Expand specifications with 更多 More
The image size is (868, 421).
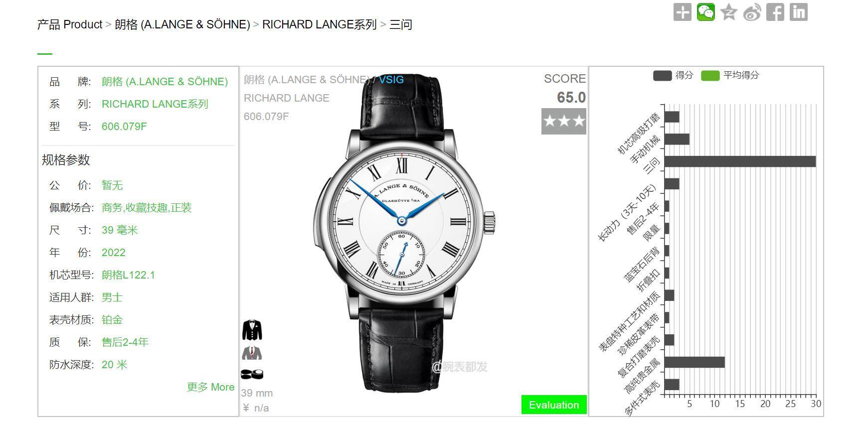point(210,387)
